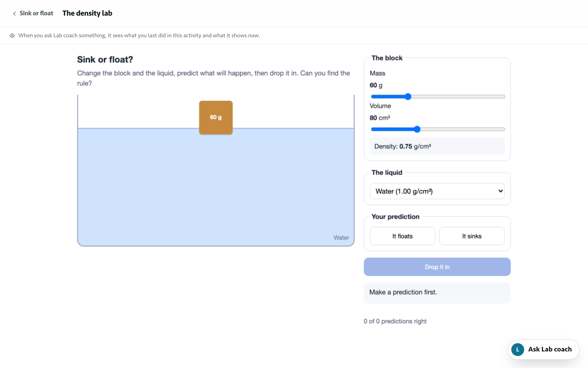This screenshot has height=368, width=588.
Task: Click the Your prediction group label
Action: click(395, 217)
